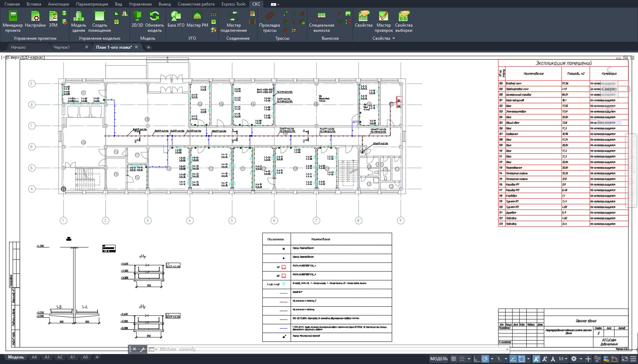Add new drawing tab with plus button

coord(149,47)
